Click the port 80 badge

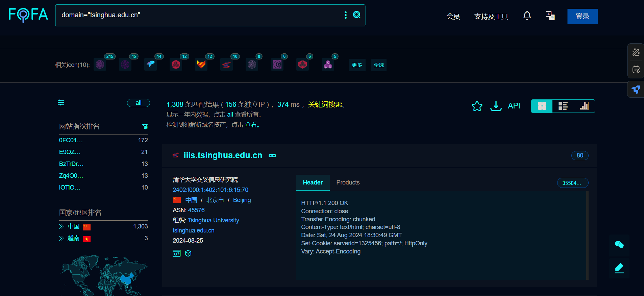click(x=580, y=155)
